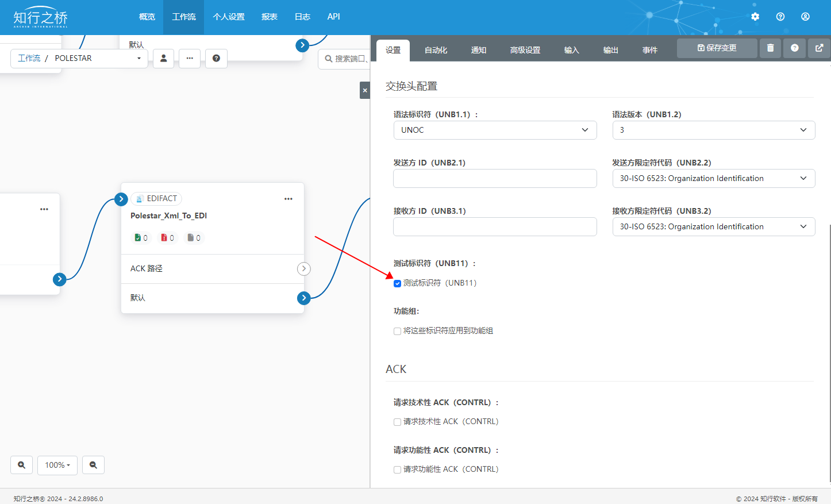
Task: Open the 语法版本 (UNB1.2) dropdown
Action: coord(713,130)
